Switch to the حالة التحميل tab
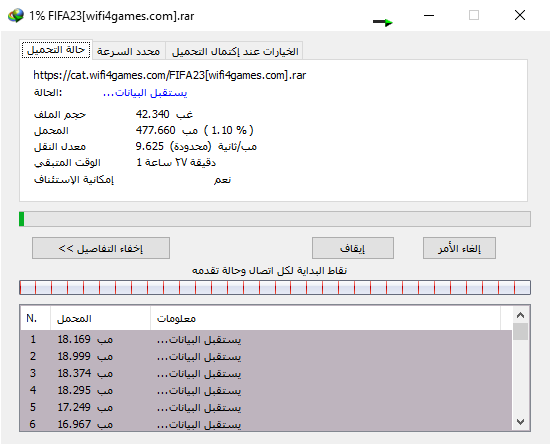Image resolution: width=551 pixels, height=445 pixels. (x=56, y=50)
